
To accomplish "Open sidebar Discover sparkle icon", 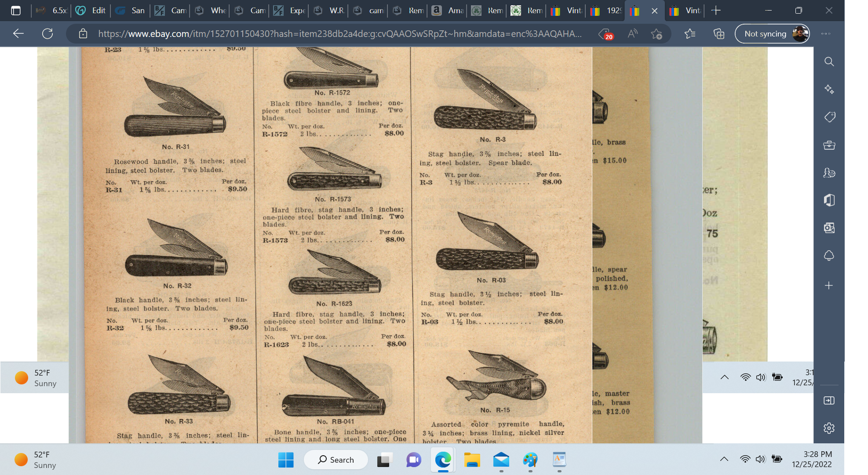I will pyautogui.click(x=829, y=89).
